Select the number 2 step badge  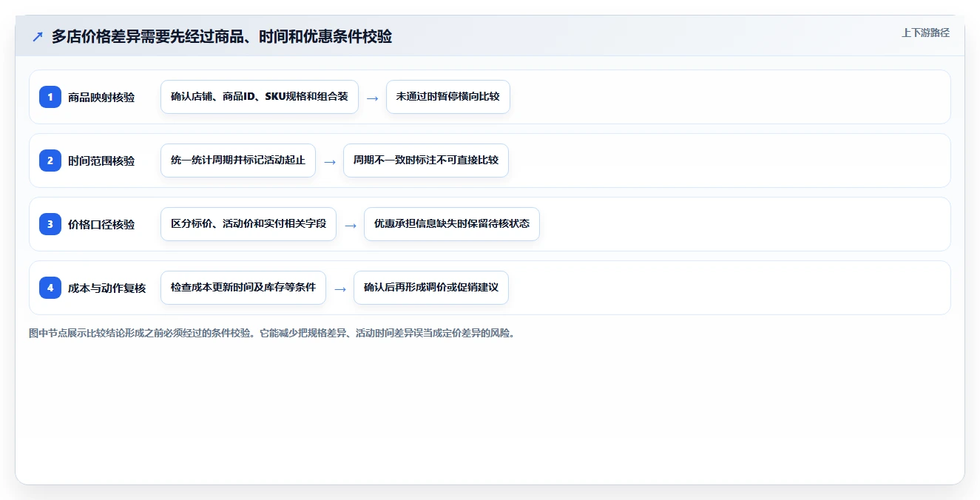click(x=50, y=161)
